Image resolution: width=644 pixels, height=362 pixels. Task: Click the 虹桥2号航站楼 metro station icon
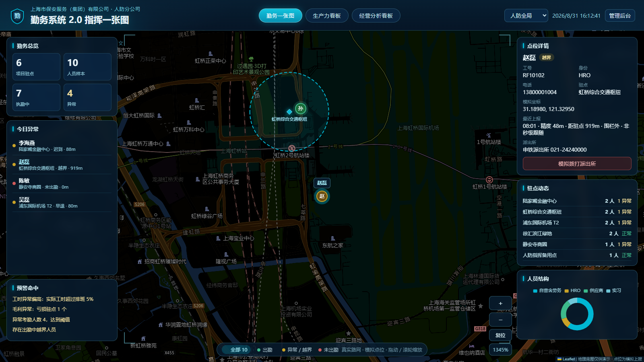coord(291,148)
